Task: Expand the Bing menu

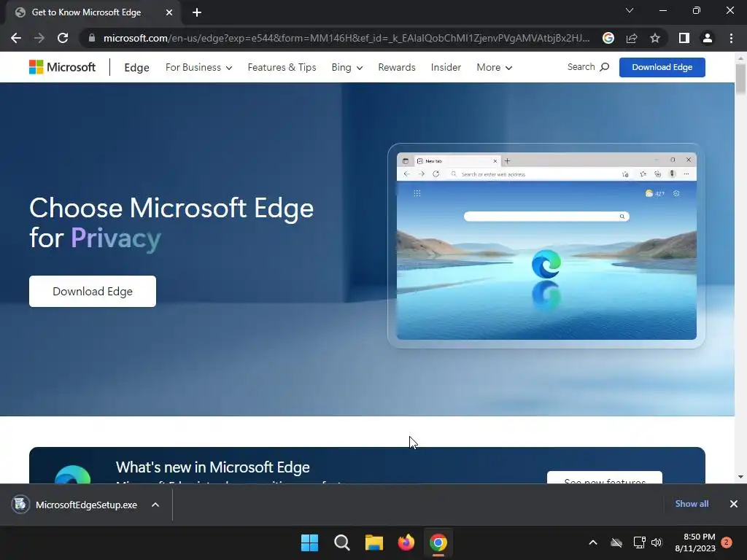Action: 347,67
